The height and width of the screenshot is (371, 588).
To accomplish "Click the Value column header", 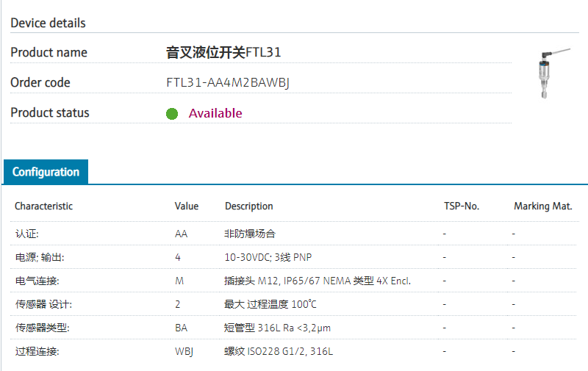I will tap(187, 206).
